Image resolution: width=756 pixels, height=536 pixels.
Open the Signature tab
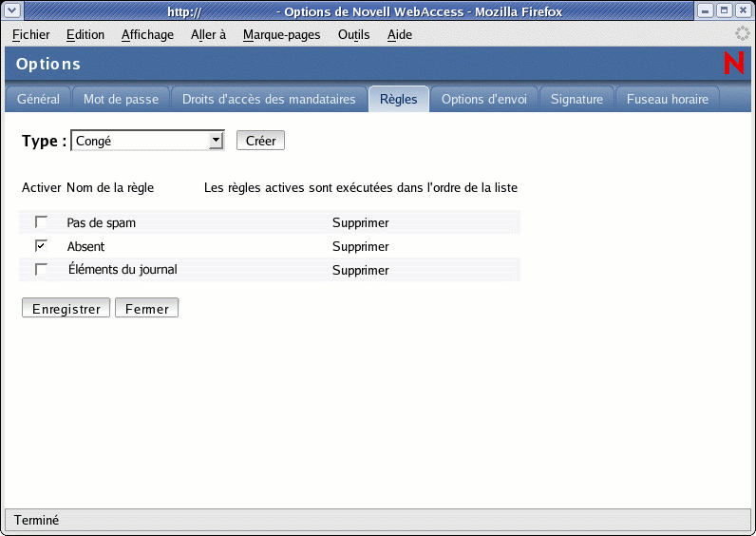pyautogui.click(x=576, y=99)
